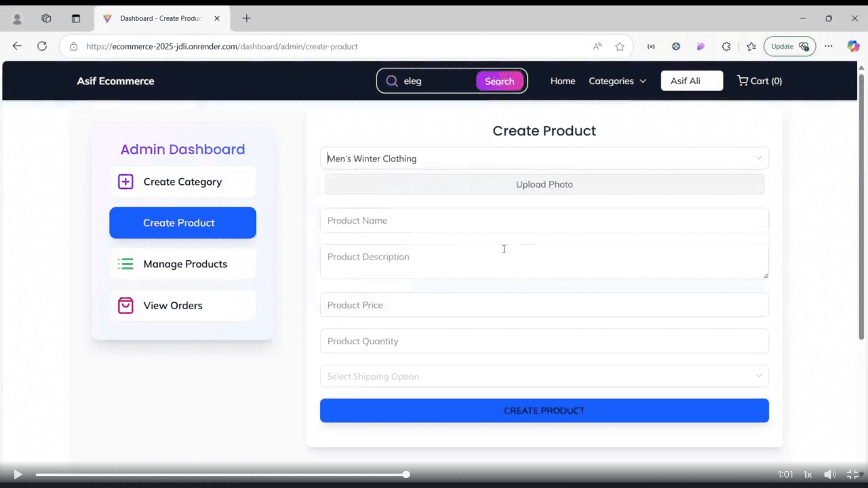Focus the Product Description textarea
The image size is (868, 488).
pyautogui.click(x=544, y=262)
